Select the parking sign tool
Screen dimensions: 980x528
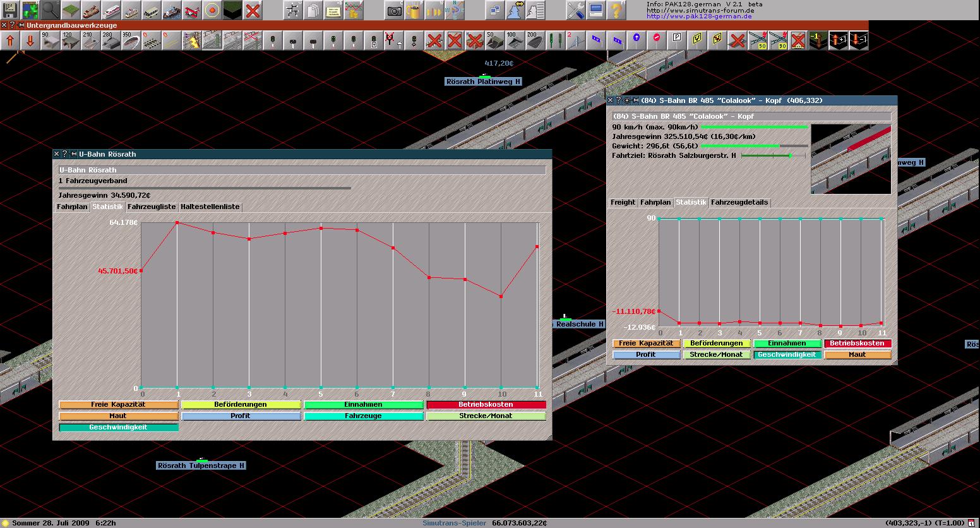pyautogui.click(x=677, y=41)
